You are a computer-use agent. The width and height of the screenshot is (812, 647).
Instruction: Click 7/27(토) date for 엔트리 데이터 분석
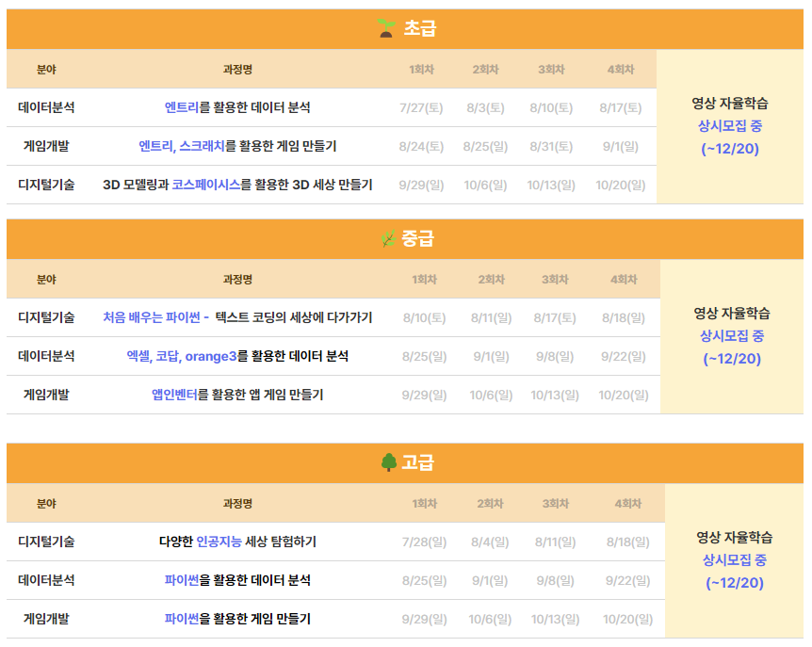pos(421,108)
